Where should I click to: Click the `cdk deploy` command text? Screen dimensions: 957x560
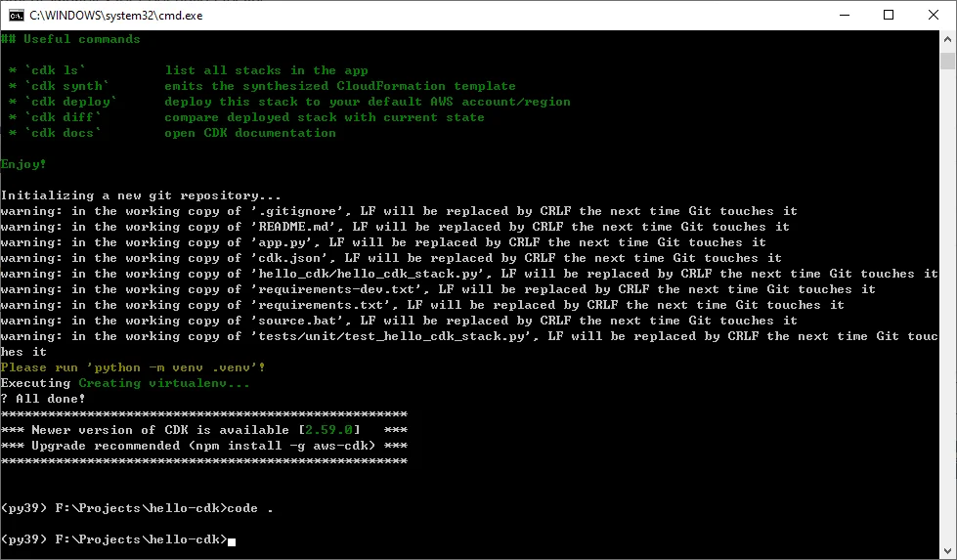tap(70, 102)
